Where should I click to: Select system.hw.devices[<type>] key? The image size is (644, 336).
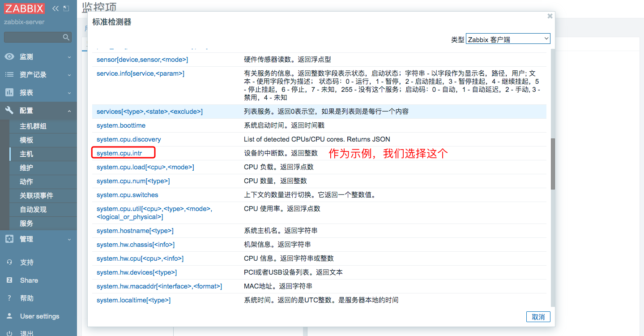(x=136, y=272)
